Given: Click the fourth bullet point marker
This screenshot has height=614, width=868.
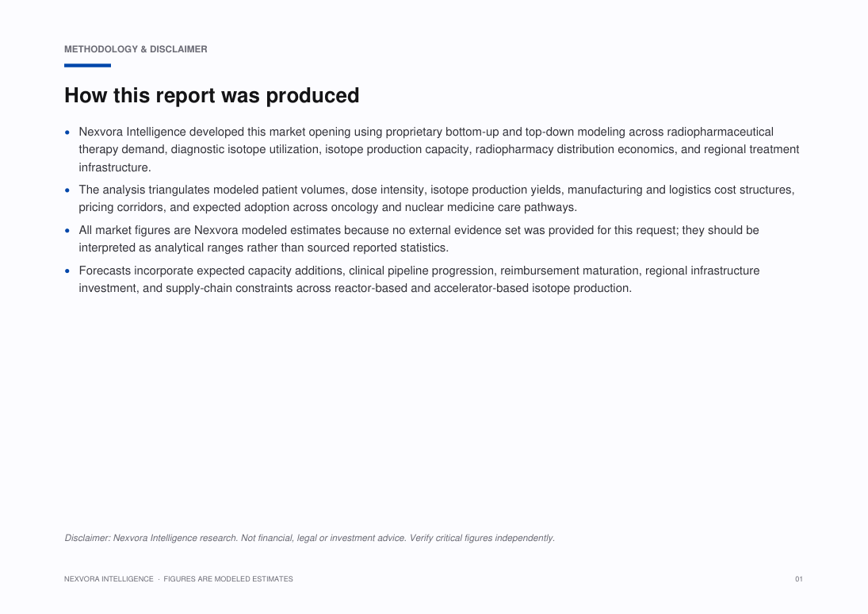Looking at the screenshot, I should [x=67, y=271].
